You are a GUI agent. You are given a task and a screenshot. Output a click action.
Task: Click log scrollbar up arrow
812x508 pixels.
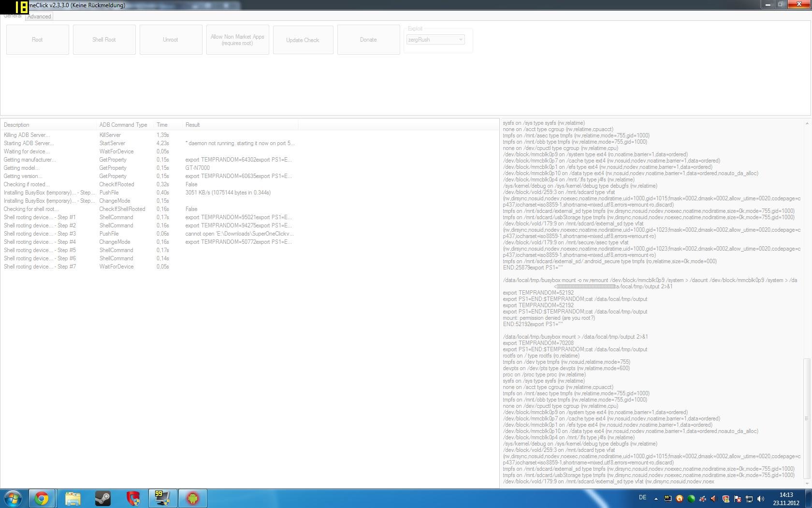806,124
